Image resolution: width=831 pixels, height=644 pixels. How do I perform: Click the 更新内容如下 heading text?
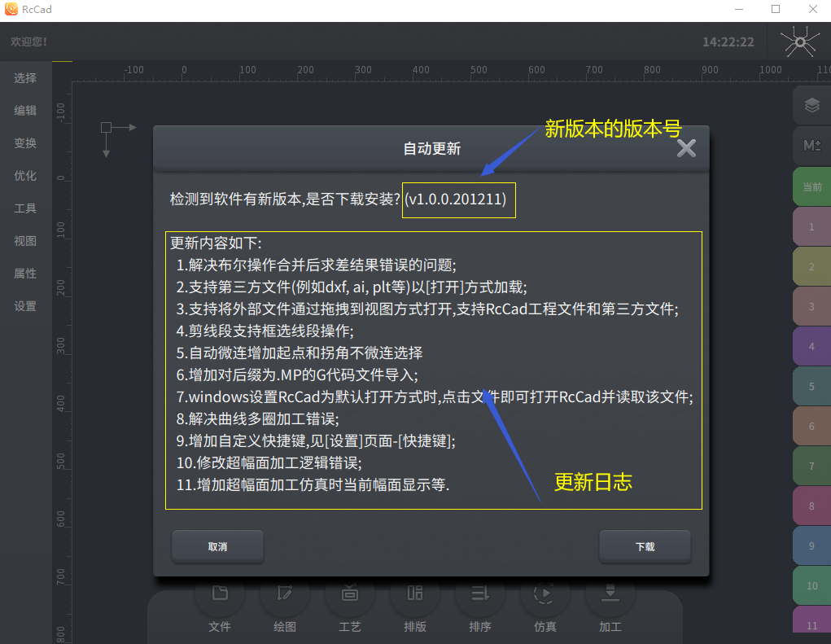click(216, 243)
